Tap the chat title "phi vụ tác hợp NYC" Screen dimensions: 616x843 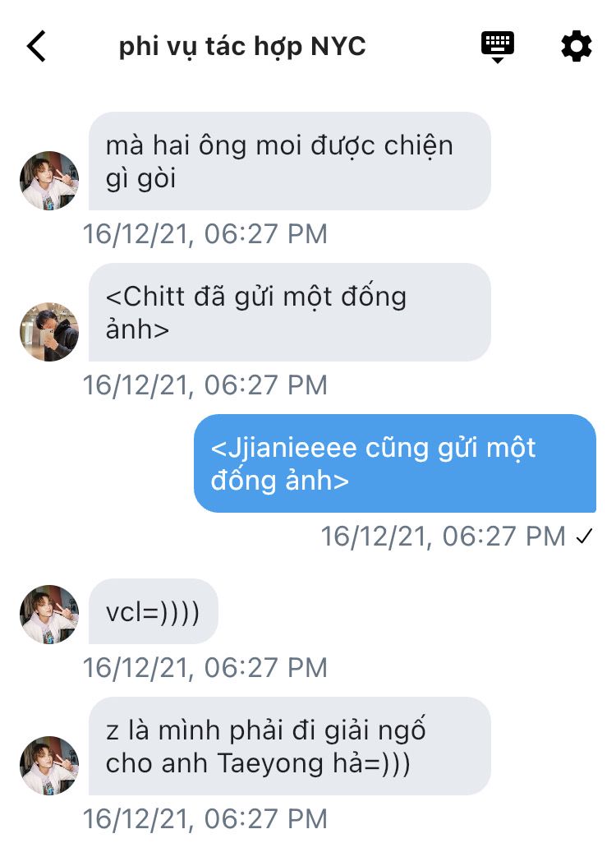(x=242, y=46)
